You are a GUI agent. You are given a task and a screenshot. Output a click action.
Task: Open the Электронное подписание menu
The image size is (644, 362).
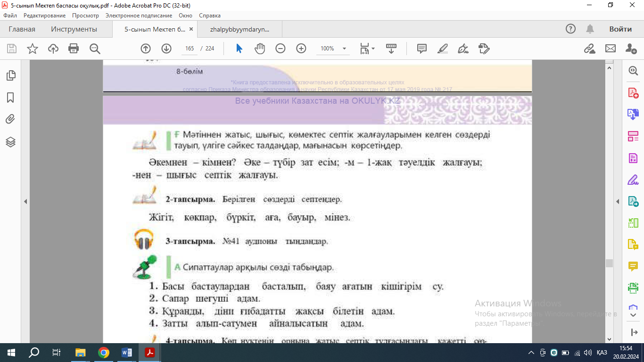(x=139, y=16)
